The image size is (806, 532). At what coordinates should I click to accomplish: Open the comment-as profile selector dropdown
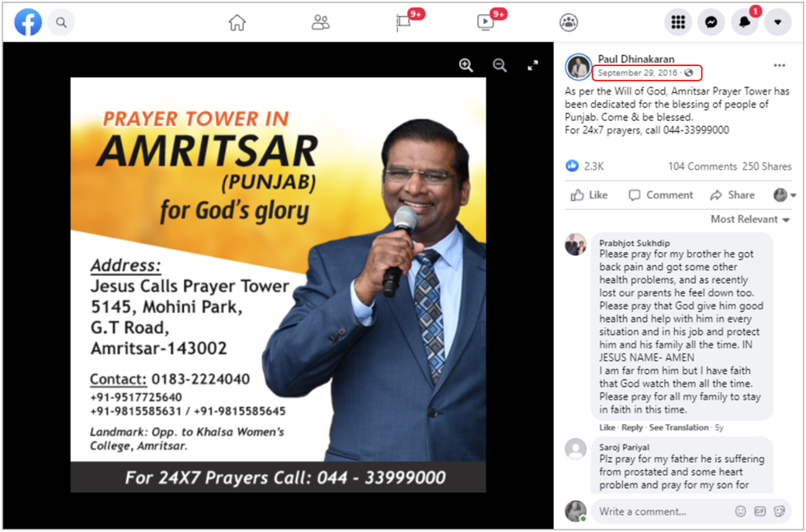785,195
